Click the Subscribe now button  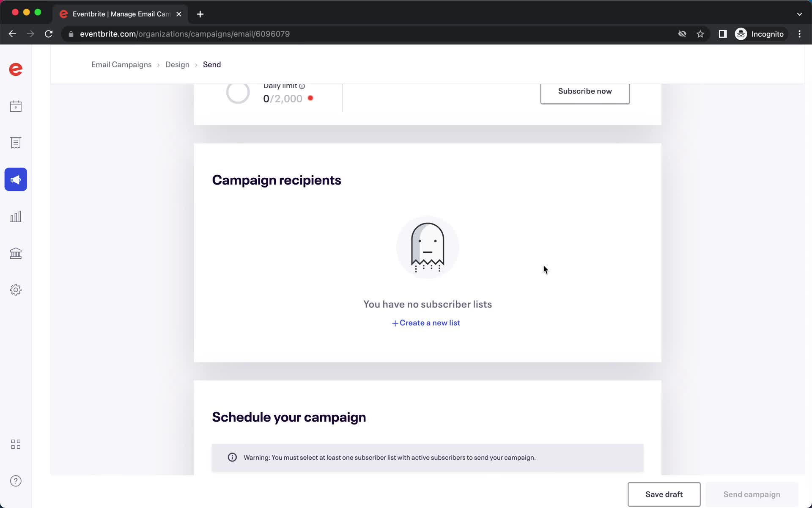click(584, 91)
